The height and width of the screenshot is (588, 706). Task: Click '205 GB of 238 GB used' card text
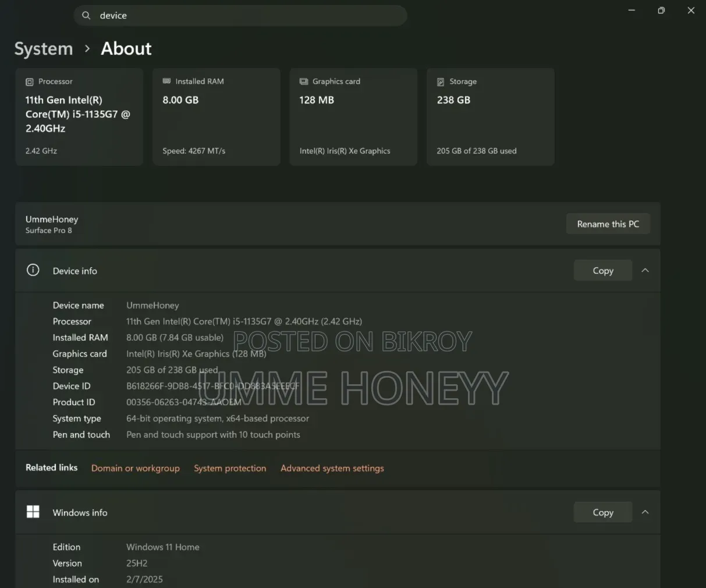[x=477, y=151]
